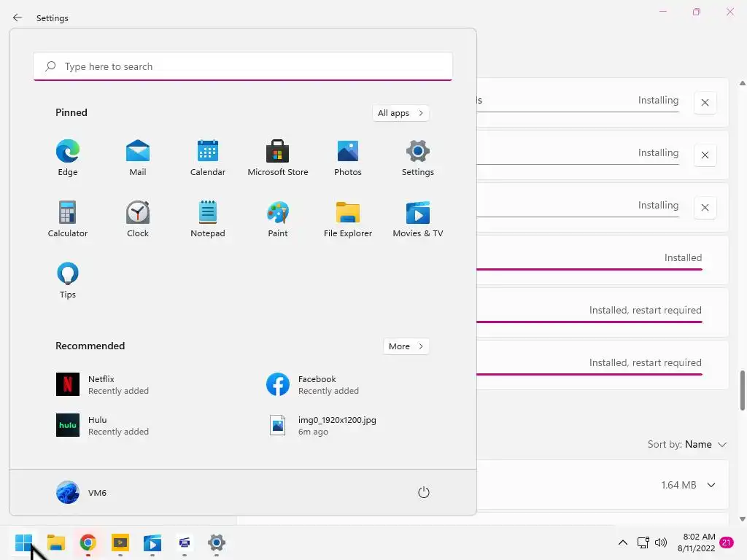The height and width of the screenshot is (560, 747).
Task: Launch the Photos app
Action: 348,158
